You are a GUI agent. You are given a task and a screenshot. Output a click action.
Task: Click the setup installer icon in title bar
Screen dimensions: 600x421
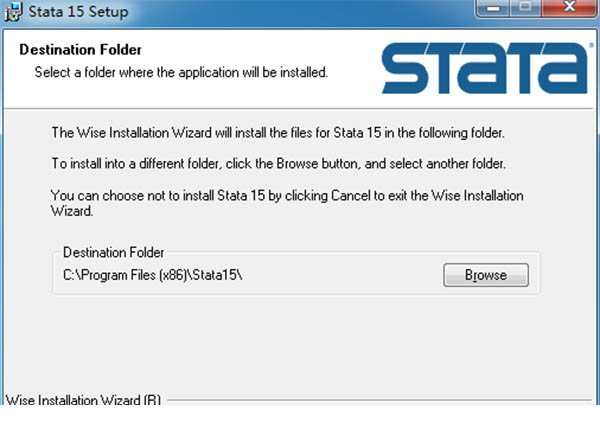pos(14,11)
